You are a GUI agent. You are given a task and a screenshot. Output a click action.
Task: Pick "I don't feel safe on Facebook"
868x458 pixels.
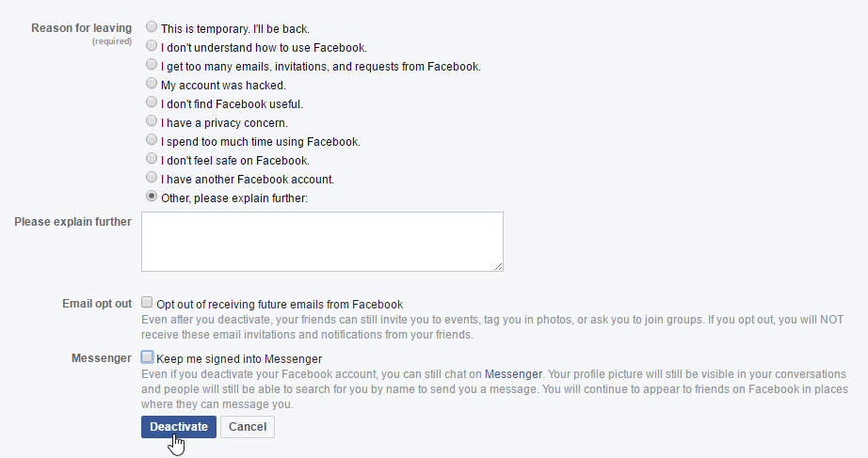pyautogui.click(x=152, y=160)
